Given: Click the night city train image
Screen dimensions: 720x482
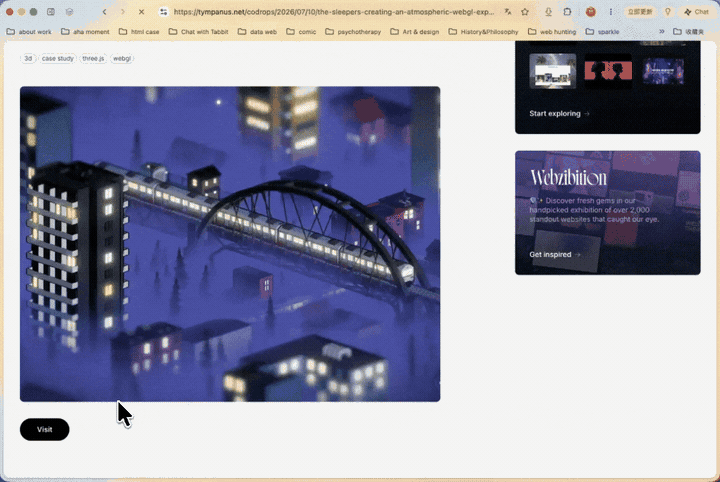Looking at the screenshot, I should [230, 244].
